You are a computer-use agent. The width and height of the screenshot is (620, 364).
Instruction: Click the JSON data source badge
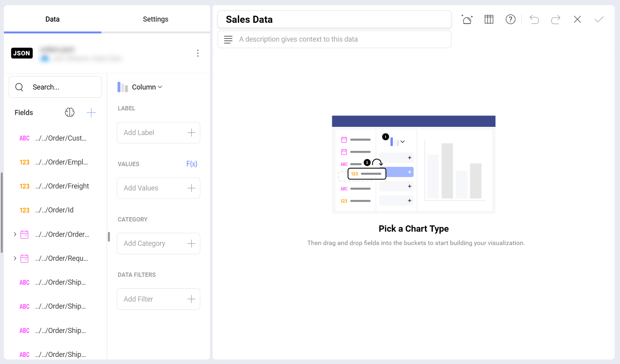tap(22, 53)
